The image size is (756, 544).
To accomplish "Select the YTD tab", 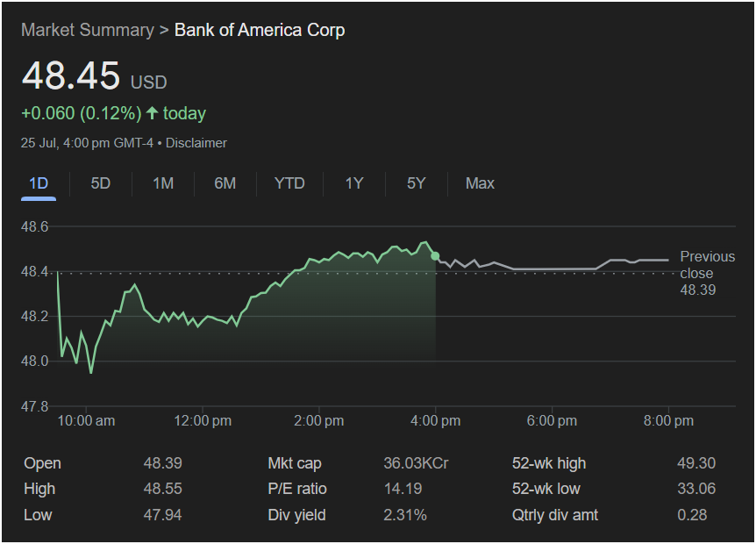I will point(289,183).
